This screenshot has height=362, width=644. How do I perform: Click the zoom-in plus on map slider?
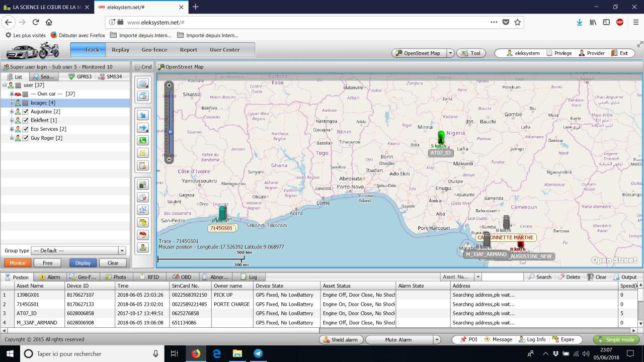[x=170, y=85]
